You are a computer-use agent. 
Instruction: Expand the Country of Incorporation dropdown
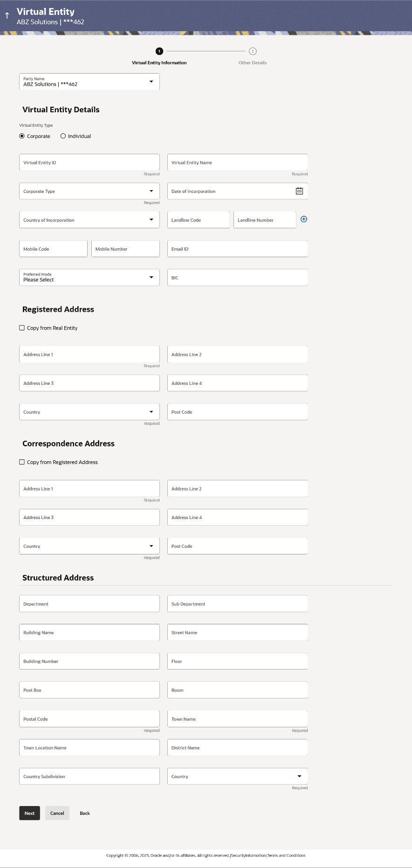tap(151, 220)
